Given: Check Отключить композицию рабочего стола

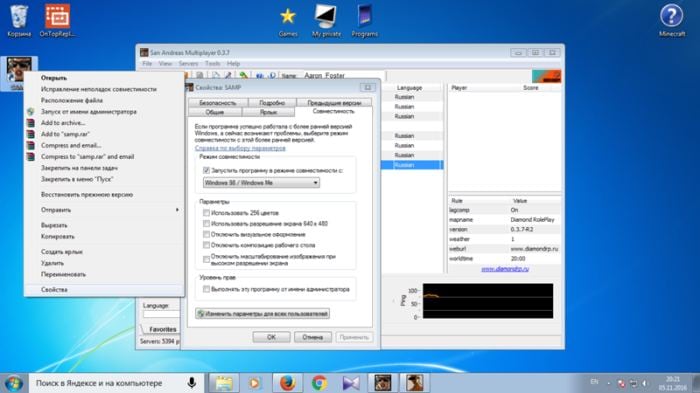Looking at the screenshot, I should pos(206,245).
